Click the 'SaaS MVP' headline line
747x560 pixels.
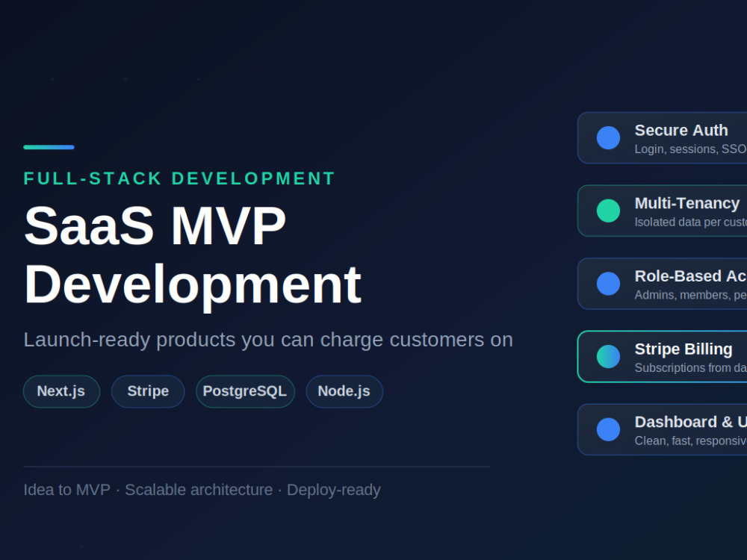tap(155, 225)
